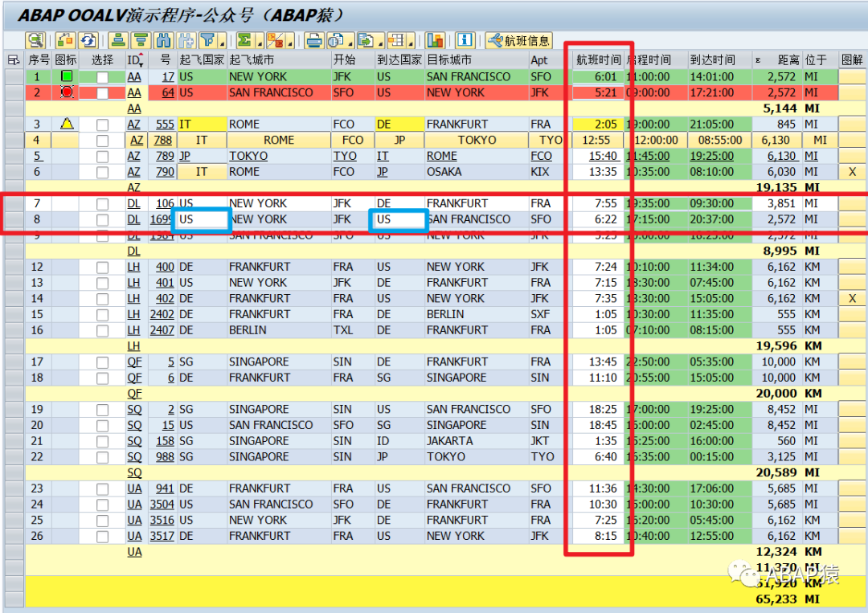Click the select-all icon in grid corner

pyautogui.click(x=14, y=59)
